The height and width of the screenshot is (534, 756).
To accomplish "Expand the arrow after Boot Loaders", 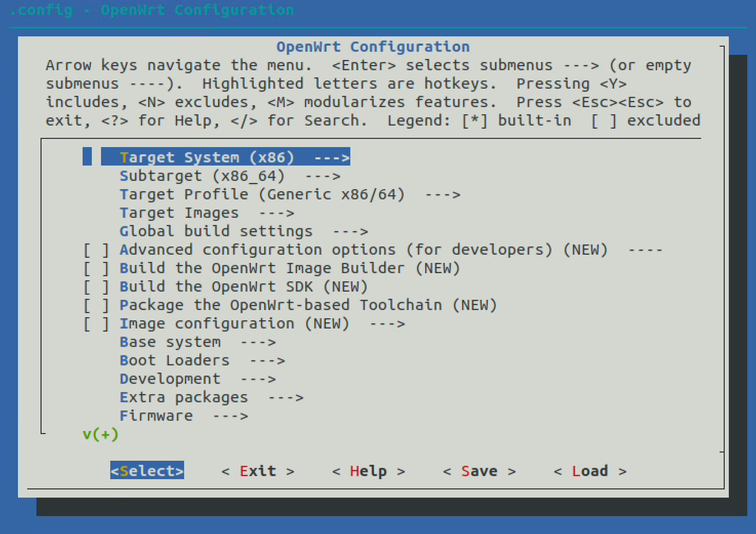I will 267,361.
